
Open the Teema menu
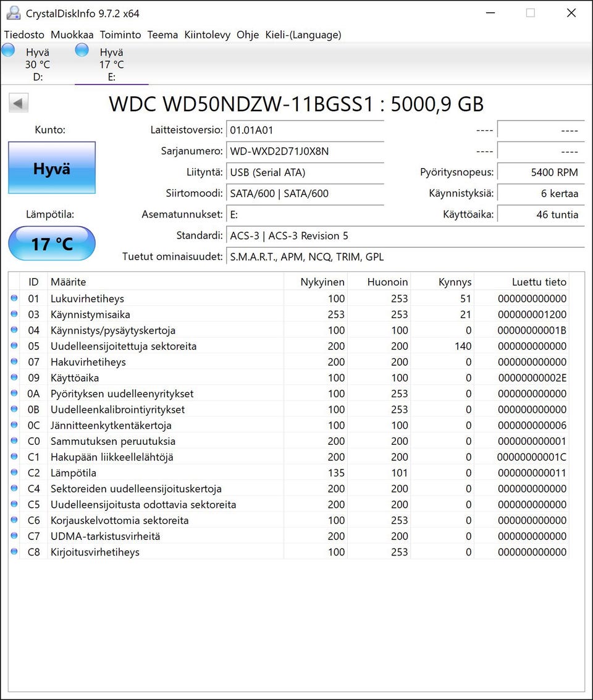162,35
